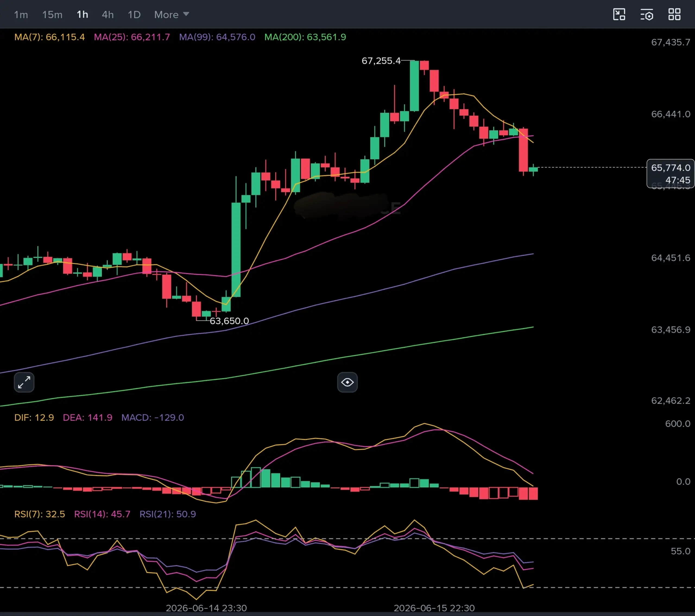Click the 63,456.9 price axis label
695x616 pixels.
[x=671, y=330]
